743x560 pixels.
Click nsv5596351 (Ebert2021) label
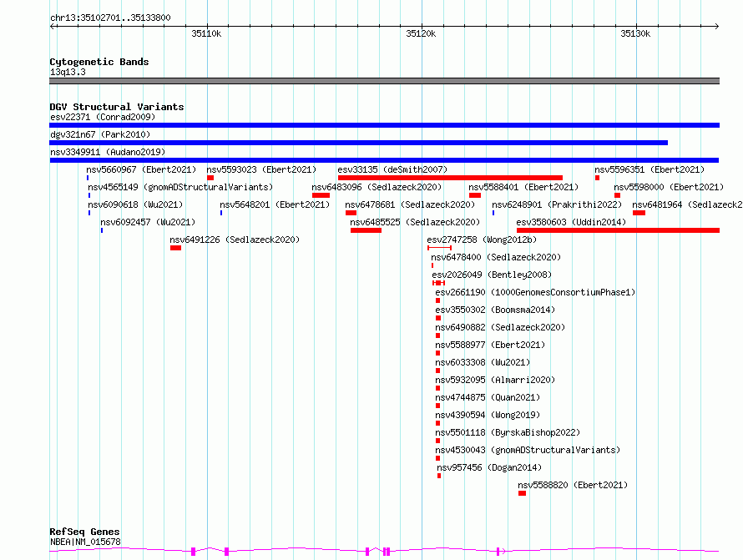tap(649, 169)
